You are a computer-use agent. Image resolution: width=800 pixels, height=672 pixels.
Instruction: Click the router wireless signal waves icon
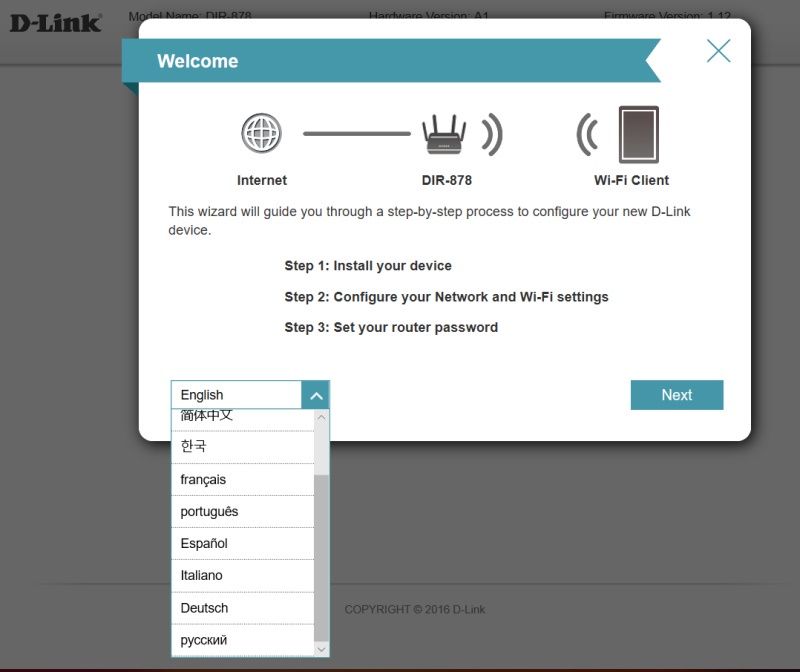492,134
